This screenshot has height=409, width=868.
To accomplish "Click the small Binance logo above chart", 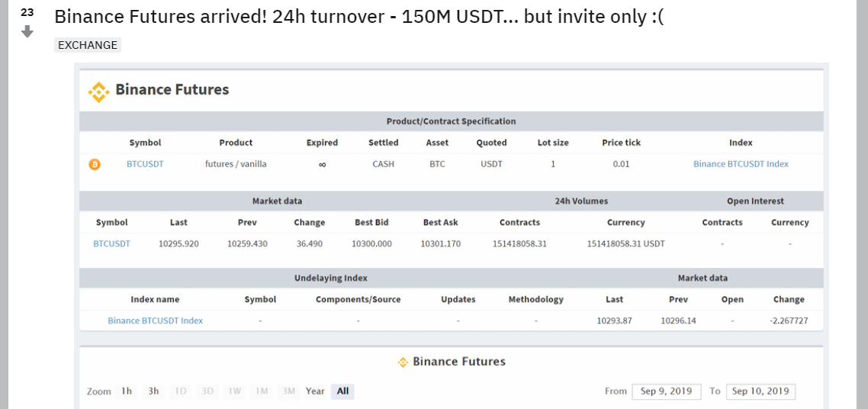I will point(403,362).
